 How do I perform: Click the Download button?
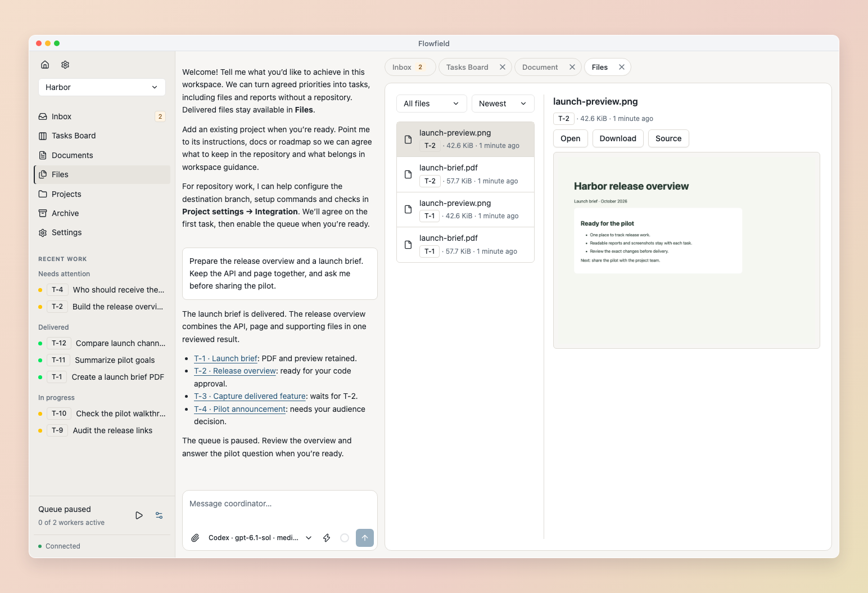[618, 138]
